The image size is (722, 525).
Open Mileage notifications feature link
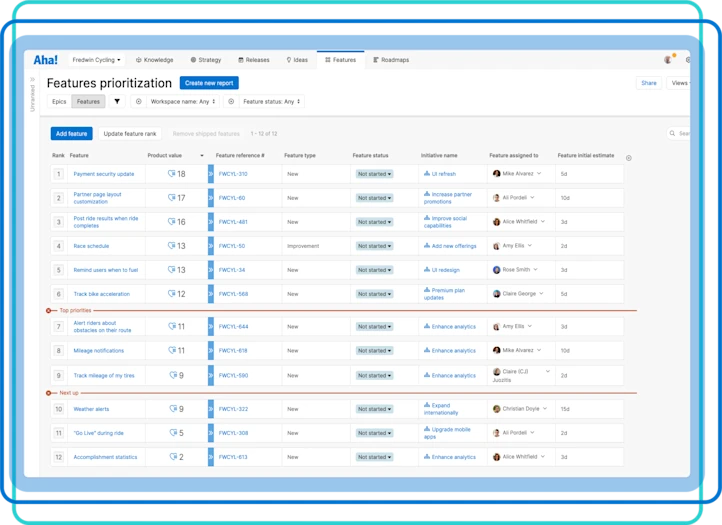click(x=99, y=350)
